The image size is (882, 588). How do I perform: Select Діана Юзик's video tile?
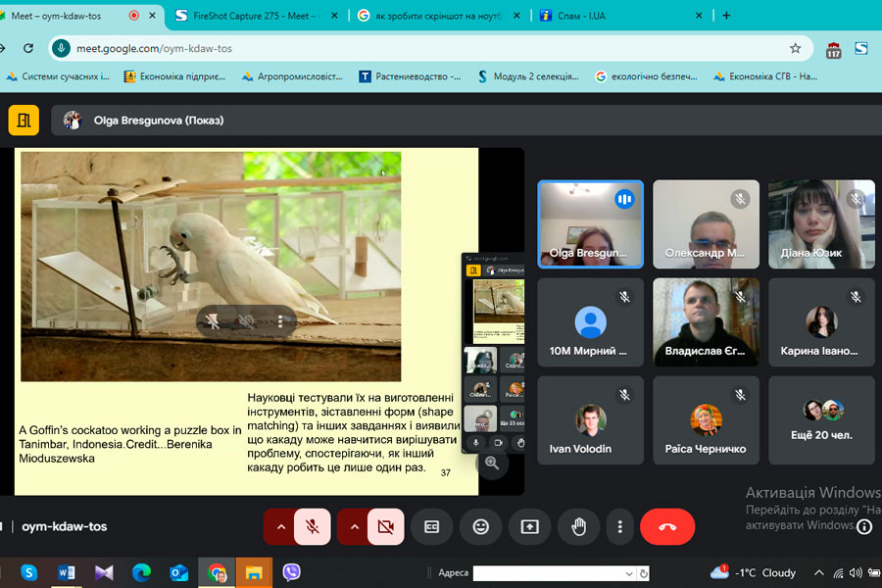[821, 223]
